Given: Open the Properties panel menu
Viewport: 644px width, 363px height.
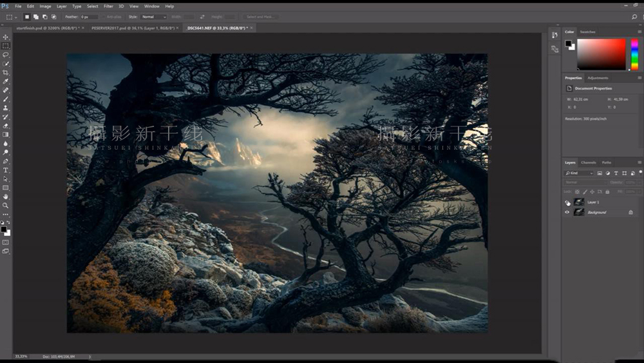Looking at the screenshot, I should [639, 78].
